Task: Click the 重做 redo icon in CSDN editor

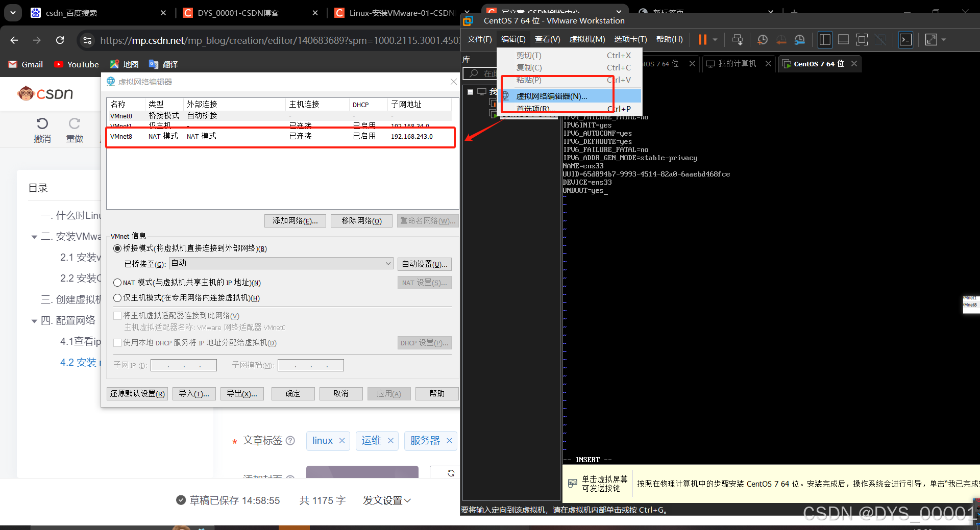Action: (x=75, y=123)
